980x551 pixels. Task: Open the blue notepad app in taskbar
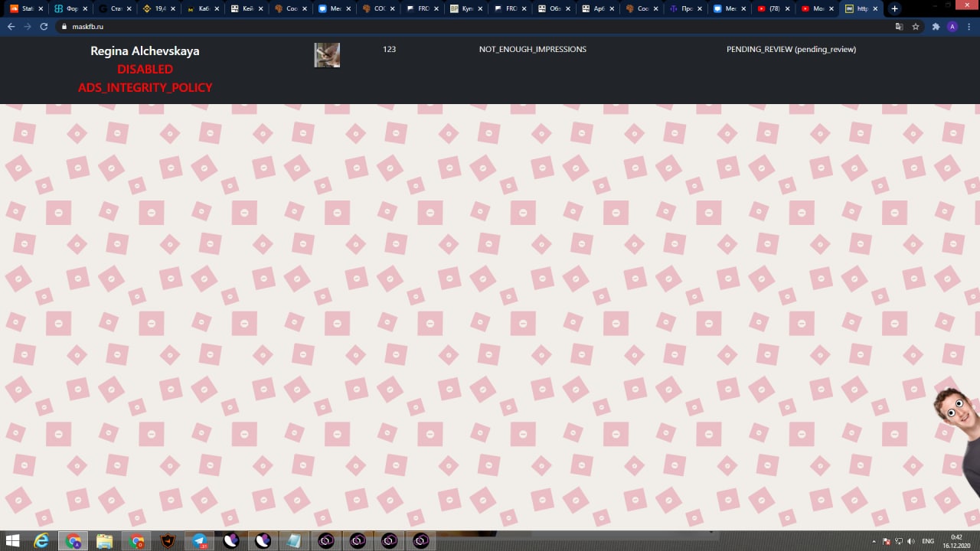click(294, 541)
